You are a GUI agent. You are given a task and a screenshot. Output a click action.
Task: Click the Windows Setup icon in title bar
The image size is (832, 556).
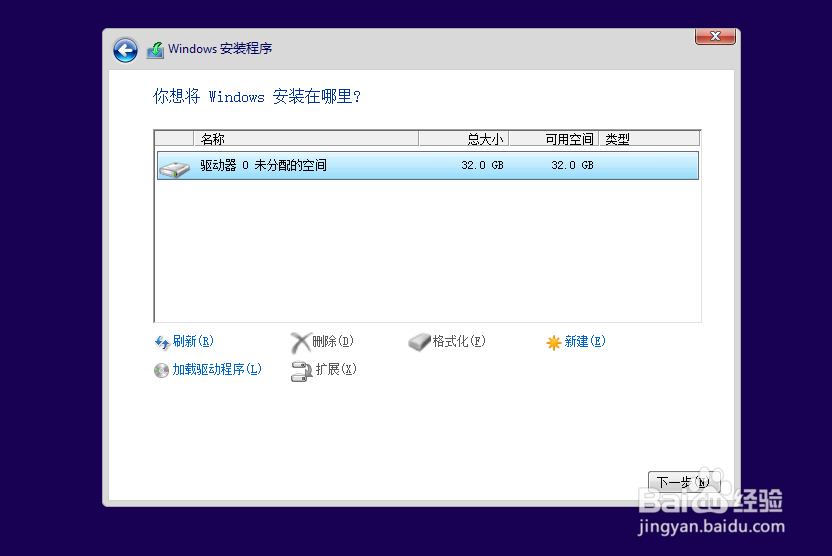pyautogui.click(x=155, y=50)
